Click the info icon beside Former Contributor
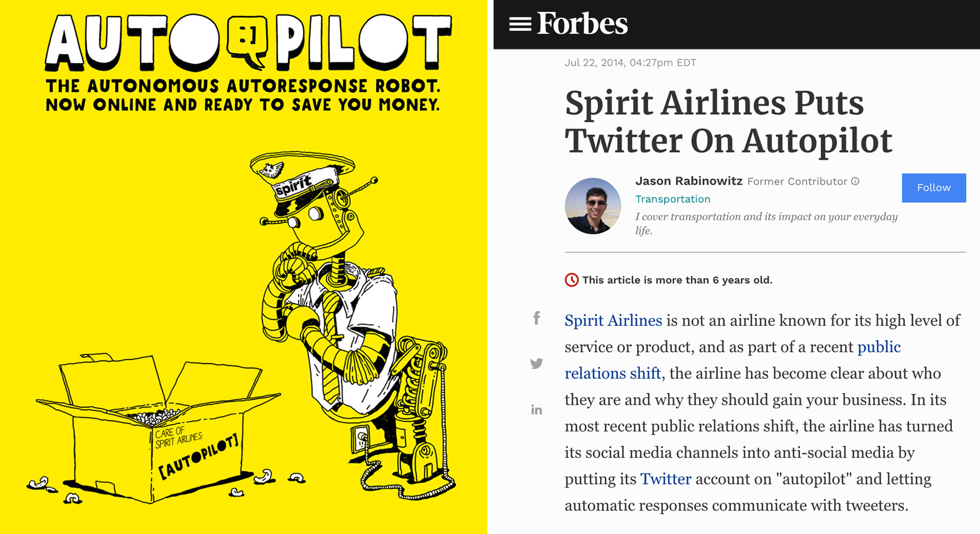980x534 pixels. [x=855, y=181]
